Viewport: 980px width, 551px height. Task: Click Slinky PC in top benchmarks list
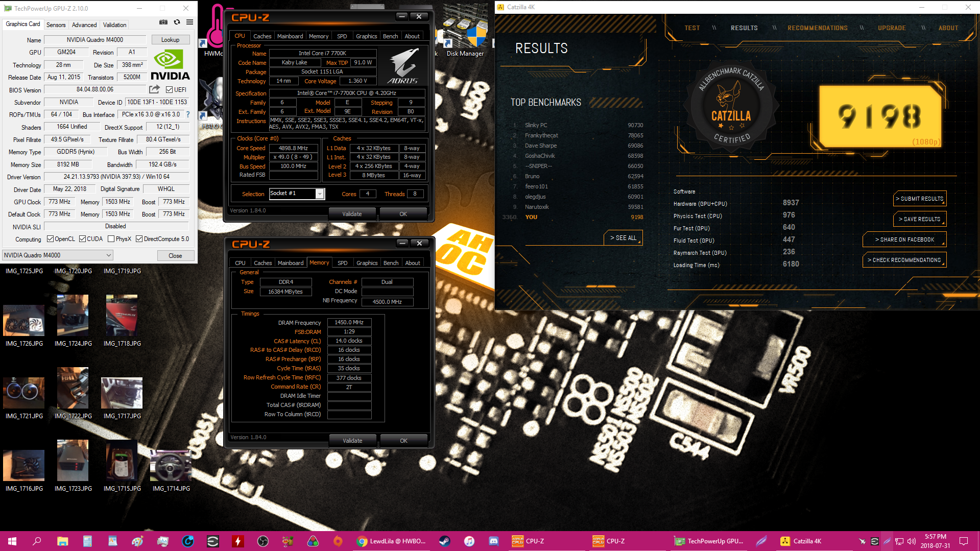click(x=536, y=125)
